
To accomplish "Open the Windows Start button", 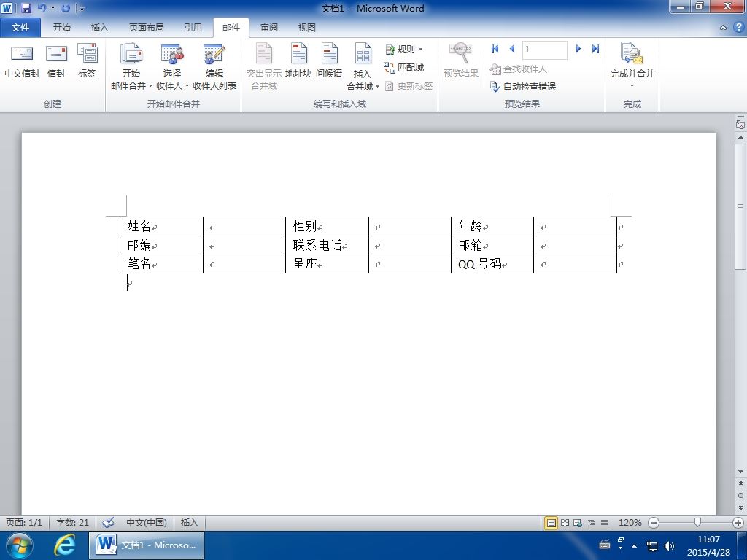I will point(20,545).
